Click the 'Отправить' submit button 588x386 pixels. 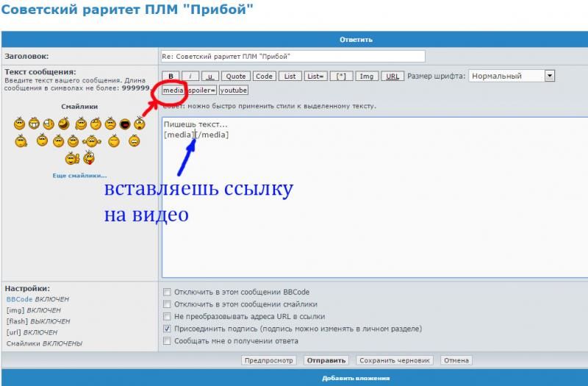click(x=326, y=361)
